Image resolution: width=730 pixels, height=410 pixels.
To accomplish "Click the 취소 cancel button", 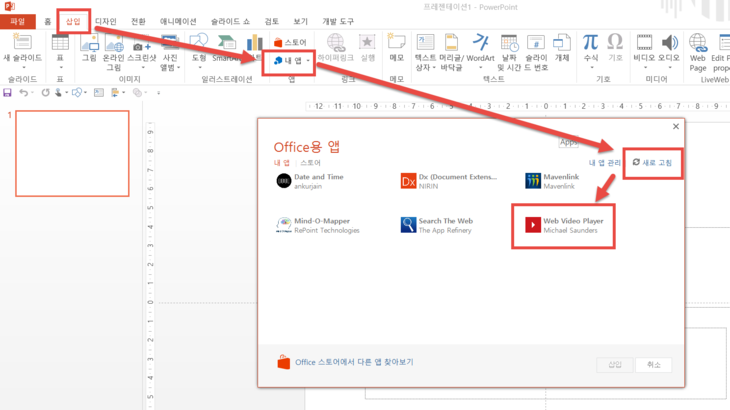I will coord(654,365).
